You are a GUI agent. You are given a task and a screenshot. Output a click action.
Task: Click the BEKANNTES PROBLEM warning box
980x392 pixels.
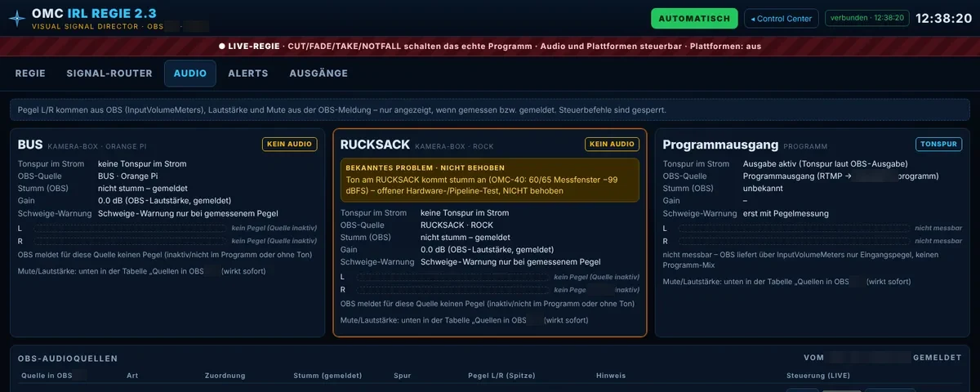490,180
